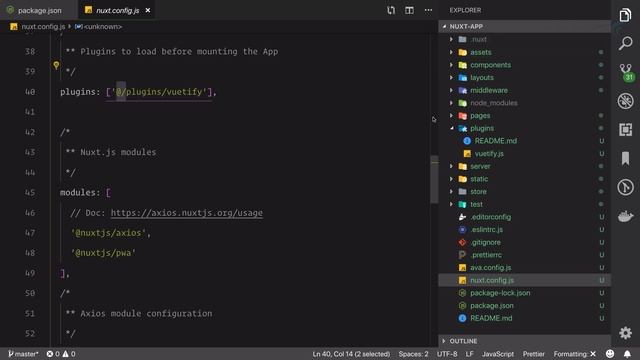This screenshot has height=360, width=640.
Task: Open the editor More Actions ellipsis
Action: (428, 10)
